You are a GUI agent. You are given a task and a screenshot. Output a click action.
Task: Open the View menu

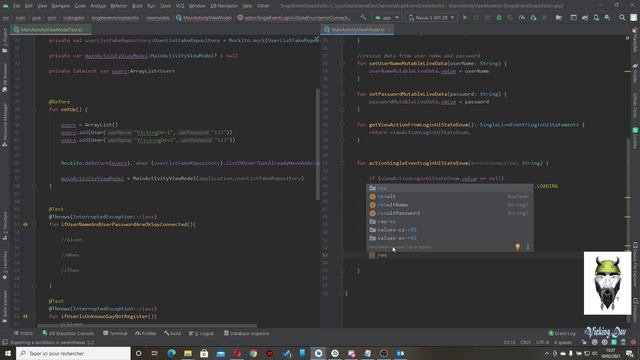42,6
